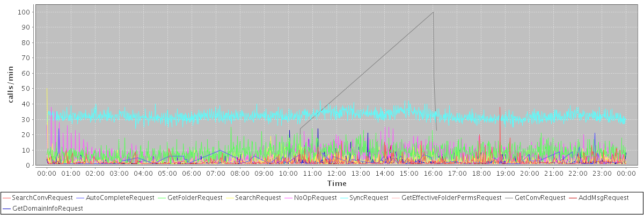Select the GetConvRequest legend label
This screenshot has width=644, height=215.
point(540,198)
